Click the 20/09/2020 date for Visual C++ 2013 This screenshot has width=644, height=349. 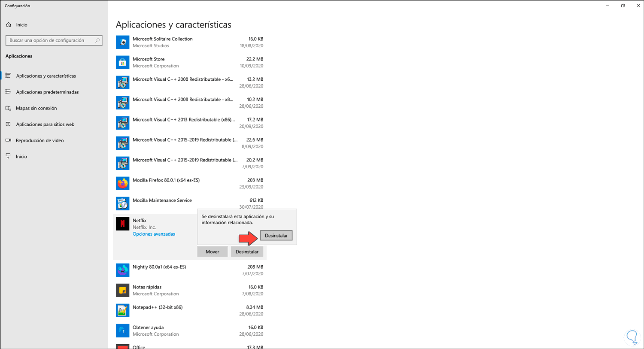[251, 127]
